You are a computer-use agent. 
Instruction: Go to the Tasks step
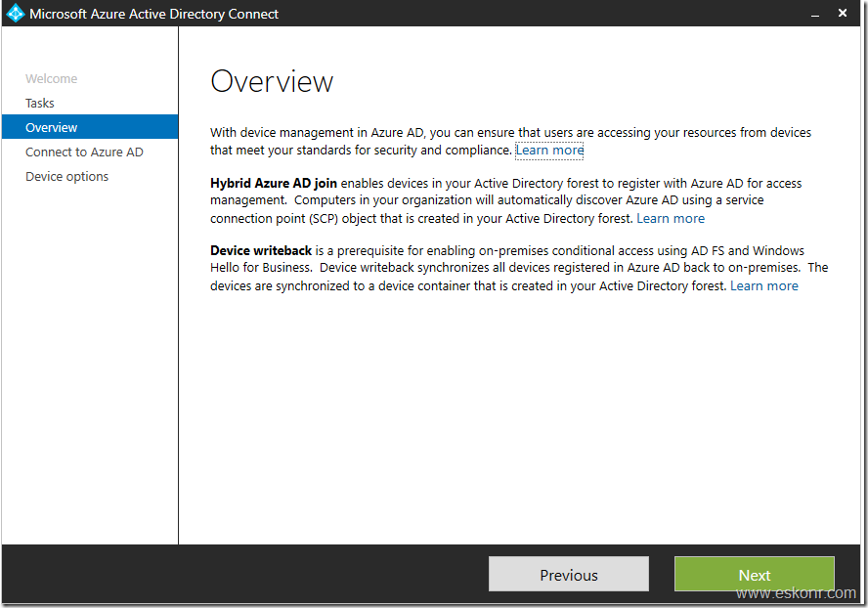click(40, 103)
